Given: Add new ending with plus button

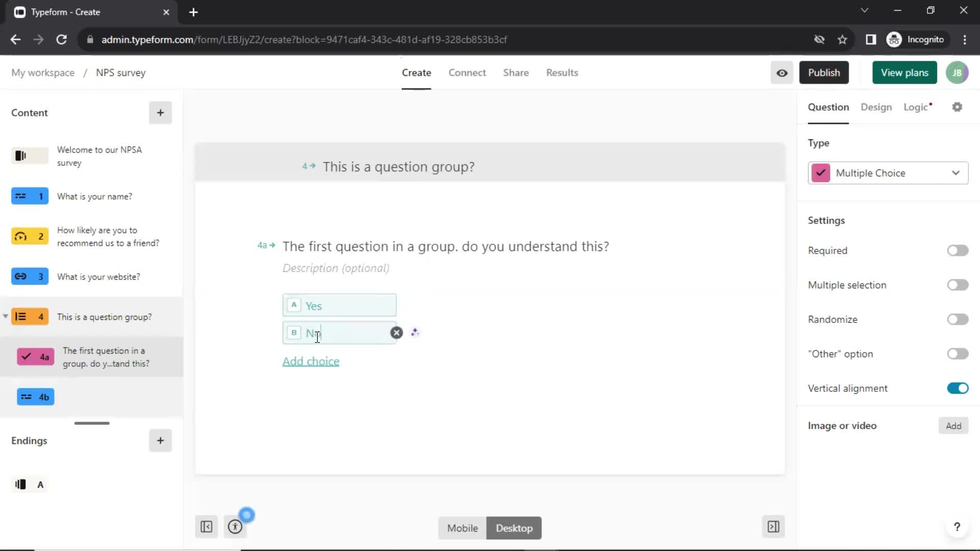Looking at the screenshot, I should 160,440.
